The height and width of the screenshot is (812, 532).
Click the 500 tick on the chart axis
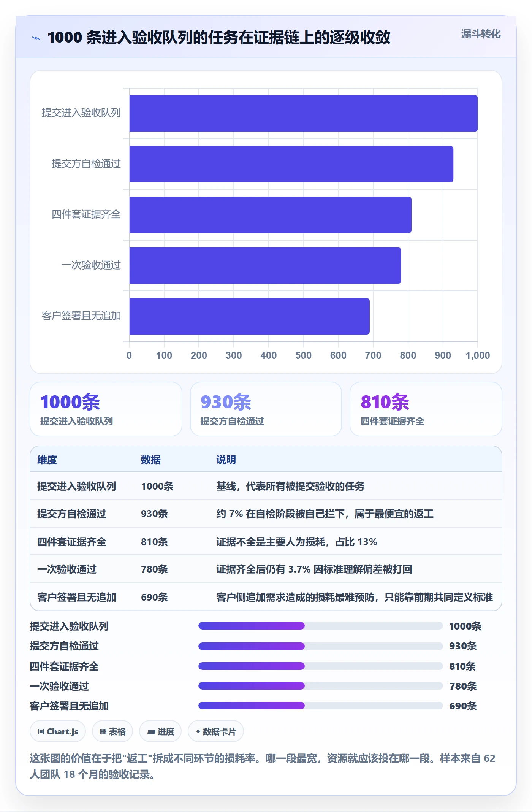303,355
